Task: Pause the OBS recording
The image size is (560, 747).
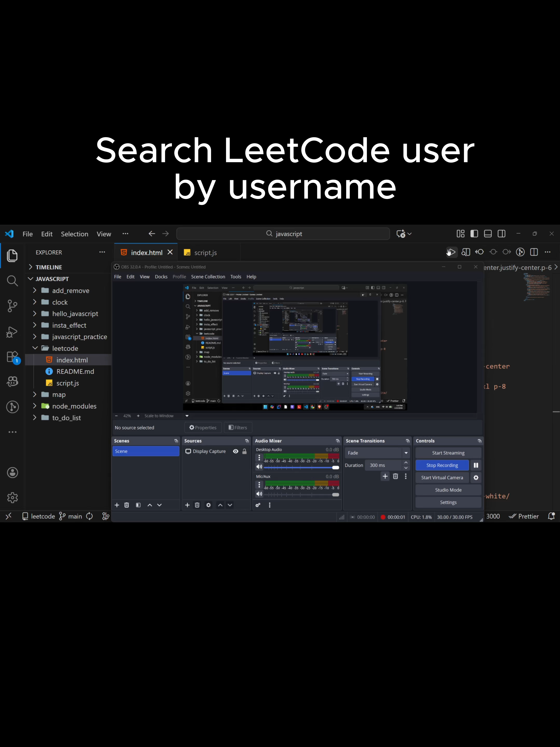Action: 476,465
